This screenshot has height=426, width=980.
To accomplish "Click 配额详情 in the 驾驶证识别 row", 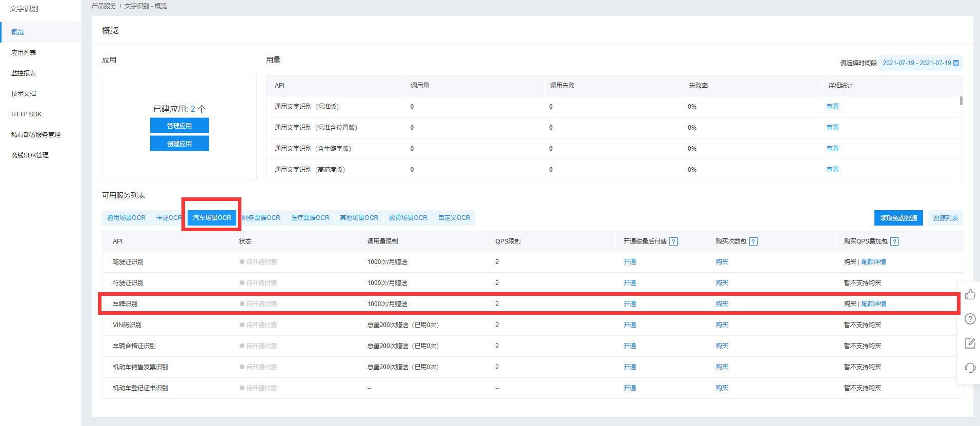I will click(x=873, y=262).
